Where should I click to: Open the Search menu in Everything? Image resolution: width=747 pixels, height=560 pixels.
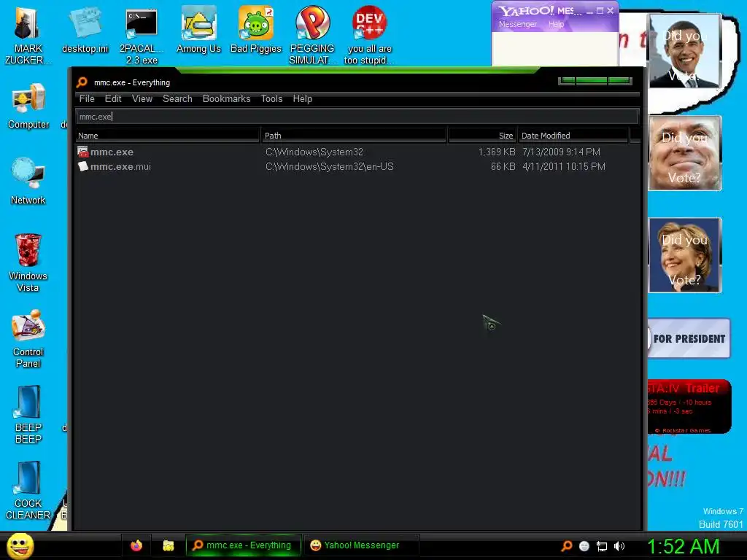point(177,98)
